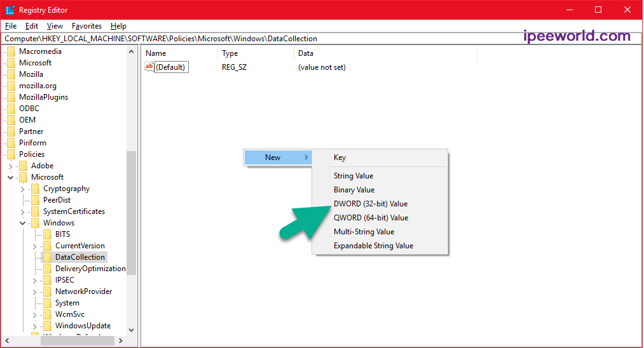Click the tree horizontal scroll right arrow
The height and width of the screenshot is (348, 644).
[x=120, y=340]
